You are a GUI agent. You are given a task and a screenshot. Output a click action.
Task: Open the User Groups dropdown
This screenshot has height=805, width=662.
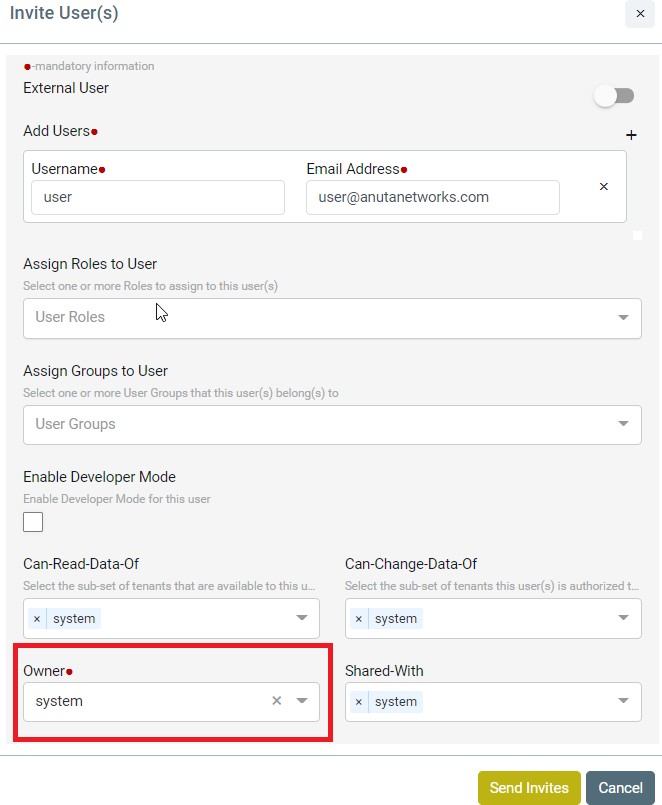click(332, 425)
